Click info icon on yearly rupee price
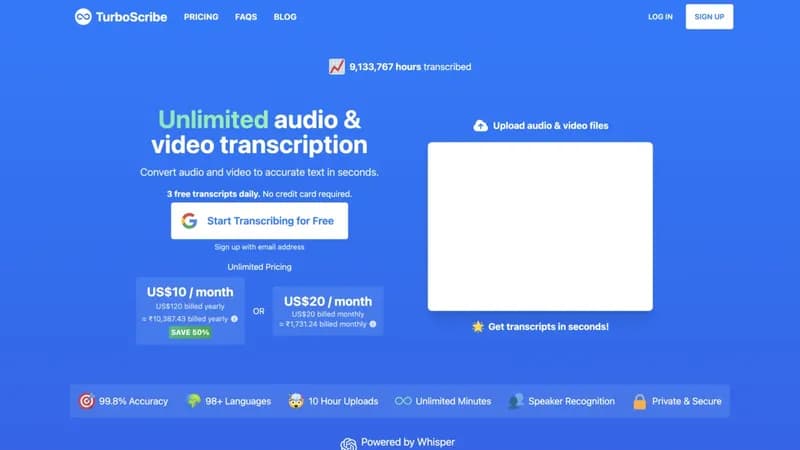Viewport: 800px width, 450px height. click(x=234, y=319)
